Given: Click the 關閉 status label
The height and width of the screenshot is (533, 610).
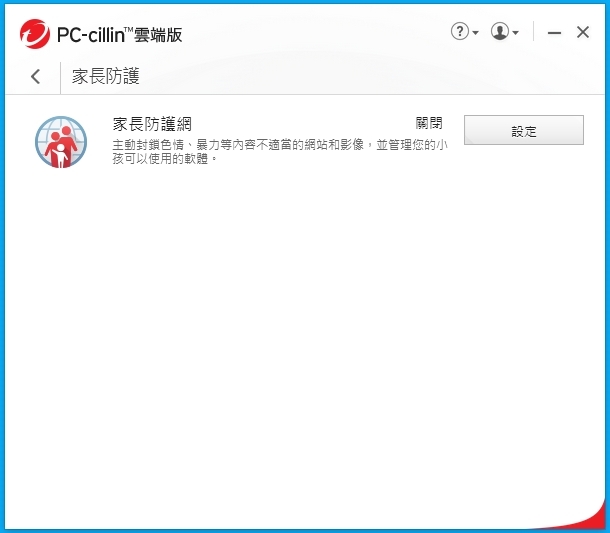Looking at the screenshot, I should click(x=429, y=123).
